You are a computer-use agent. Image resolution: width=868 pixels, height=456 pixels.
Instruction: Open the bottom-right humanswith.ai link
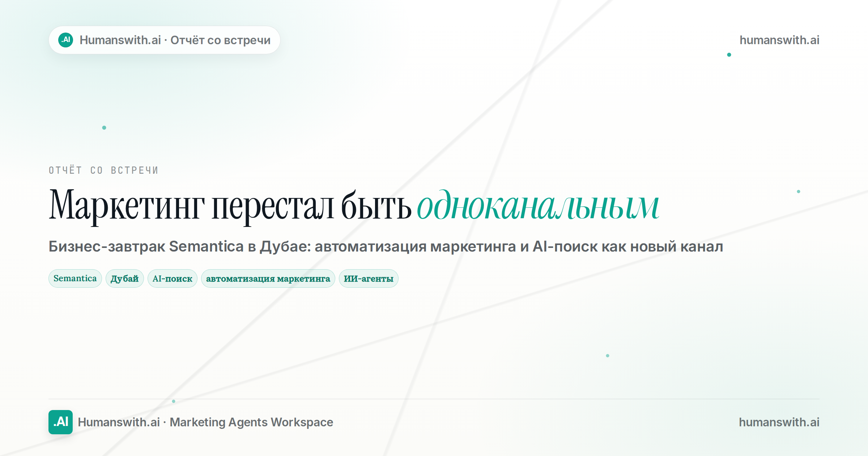coord(779,422)
